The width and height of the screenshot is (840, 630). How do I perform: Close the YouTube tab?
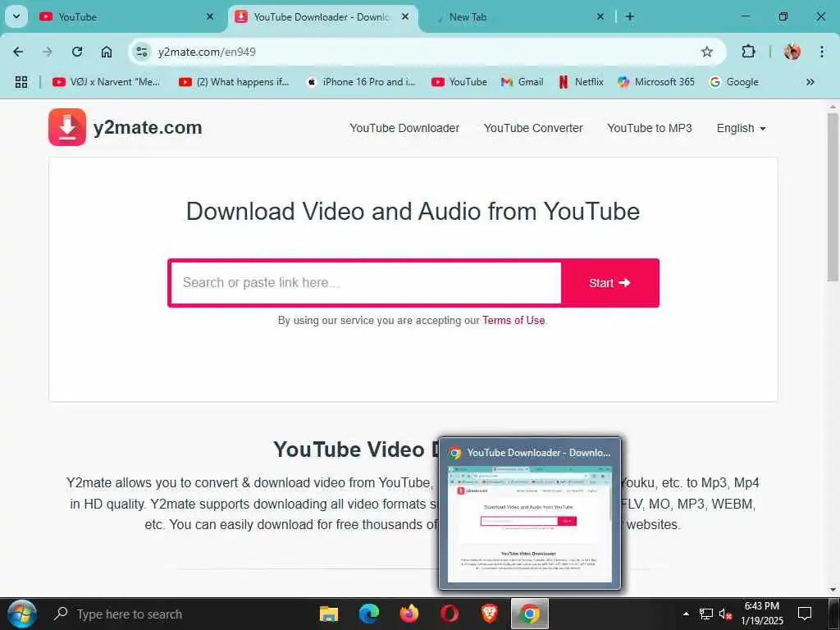pyautogui.click(x=210, y=16)
